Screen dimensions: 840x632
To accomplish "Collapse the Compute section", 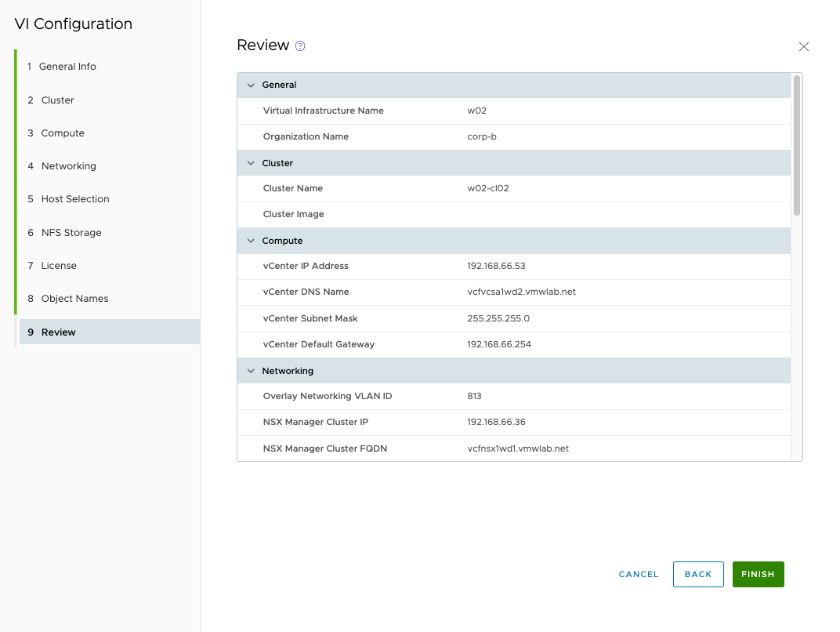I will 251,241.
